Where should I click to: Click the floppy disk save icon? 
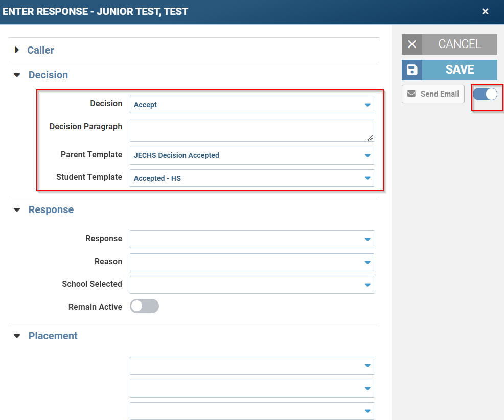click(x=412, y=69)
